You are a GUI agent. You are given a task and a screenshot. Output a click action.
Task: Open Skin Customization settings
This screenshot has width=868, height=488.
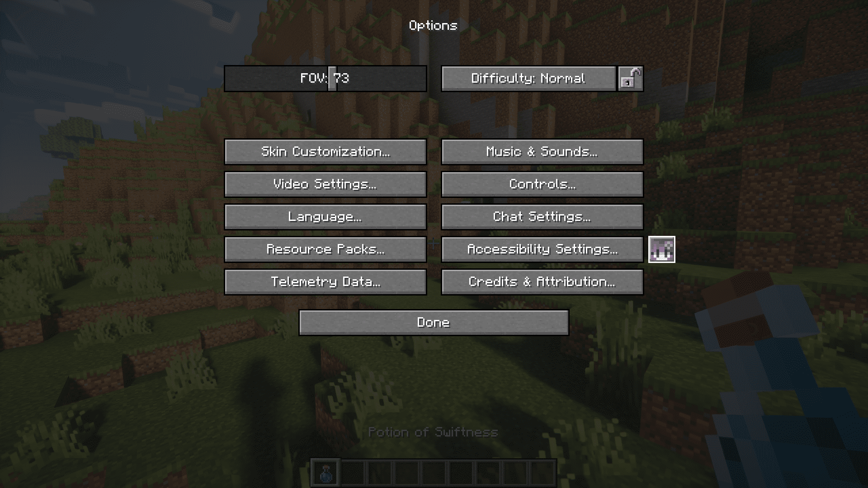[325, 151]
